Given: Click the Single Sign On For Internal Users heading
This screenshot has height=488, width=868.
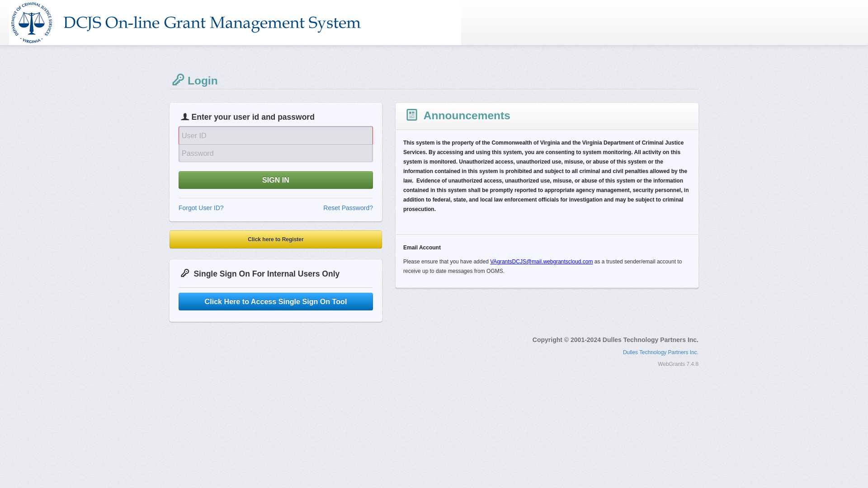Looking at the screenshot, I should pos(266,274).
